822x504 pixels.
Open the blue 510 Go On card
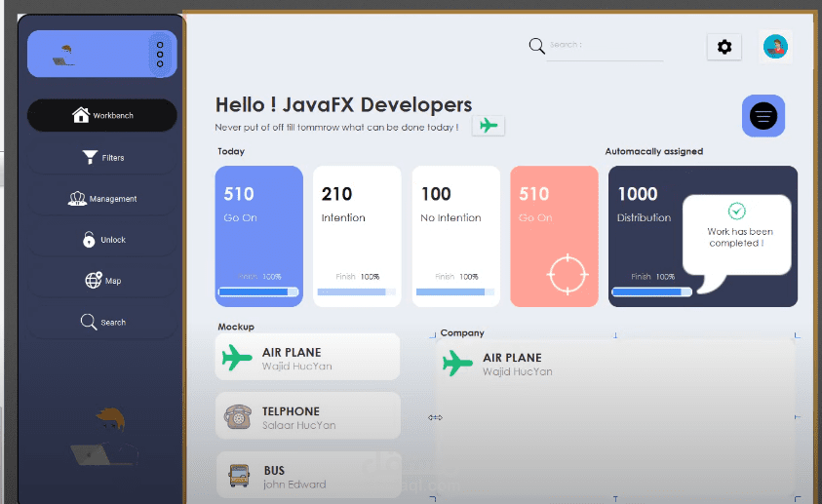[259, 236]
